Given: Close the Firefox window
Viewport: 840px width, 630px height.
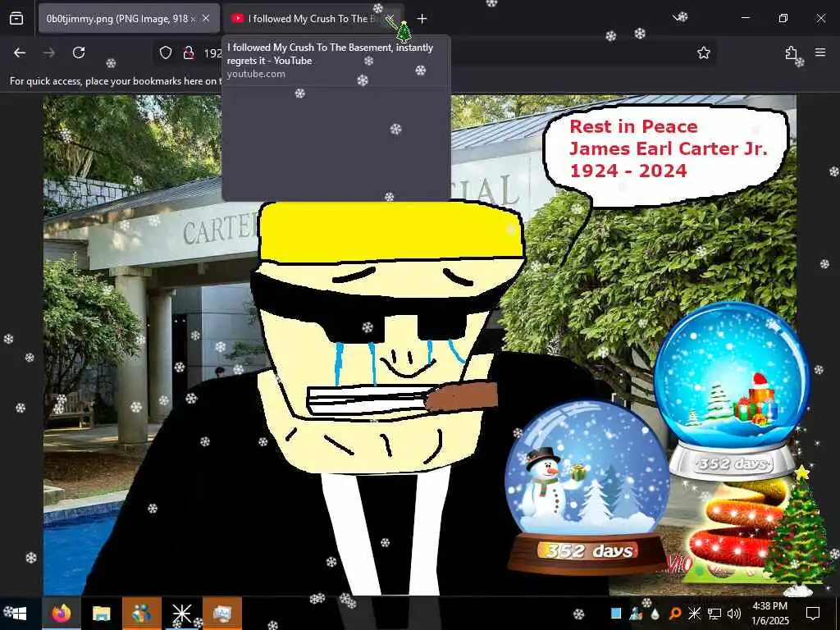Looking at the screenshot, I should (x=820, y=18).
